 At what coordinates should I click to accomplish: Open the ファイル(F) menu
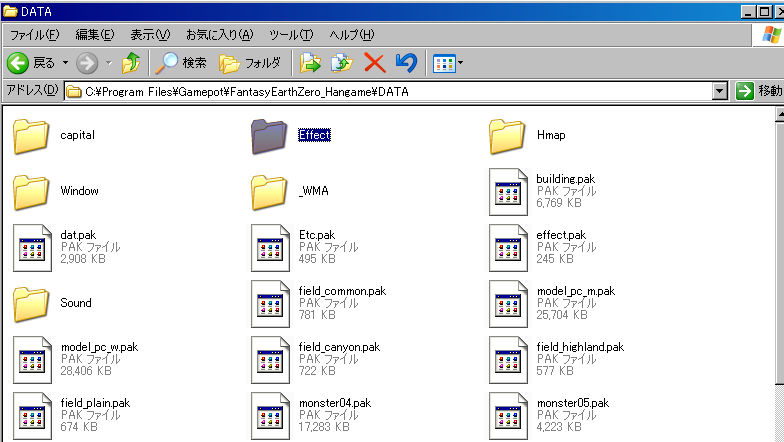pos(34,34)
